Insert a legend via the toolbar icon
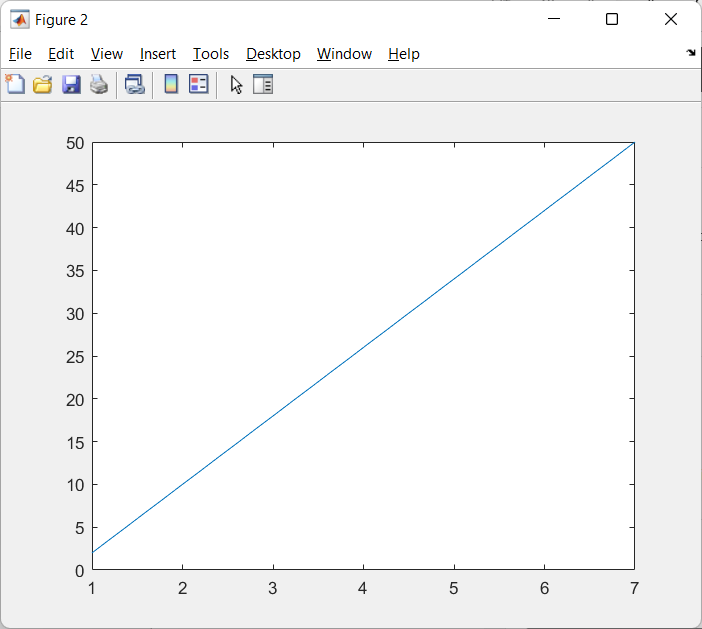 [199, 84]
